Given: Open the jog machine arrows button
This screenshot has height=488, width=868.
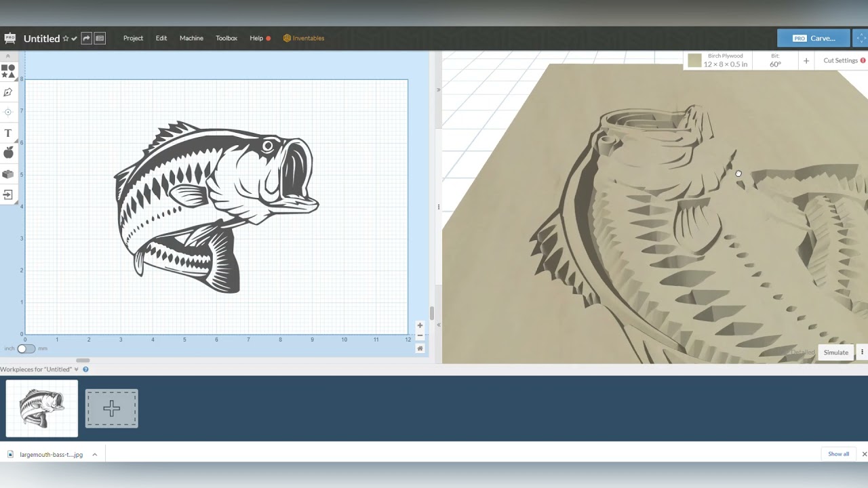Looking at the screenshot, I should (x=861, y=39).
